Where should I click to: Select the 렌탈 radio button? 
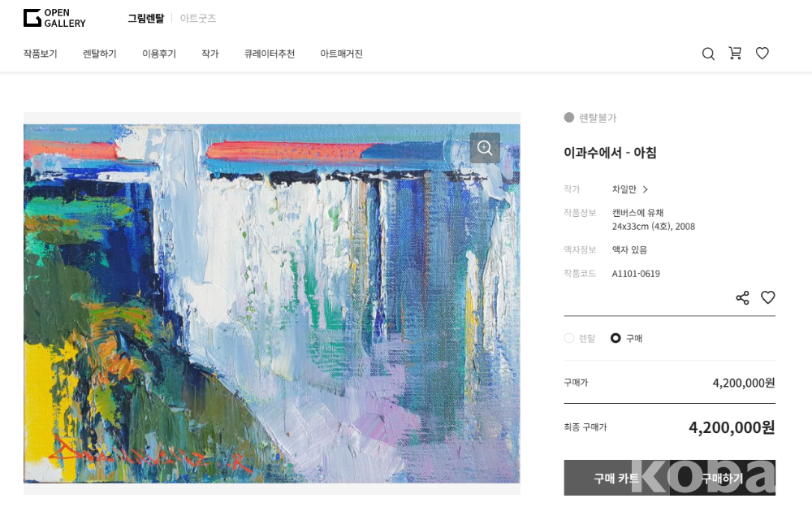(x=569, y=338)
